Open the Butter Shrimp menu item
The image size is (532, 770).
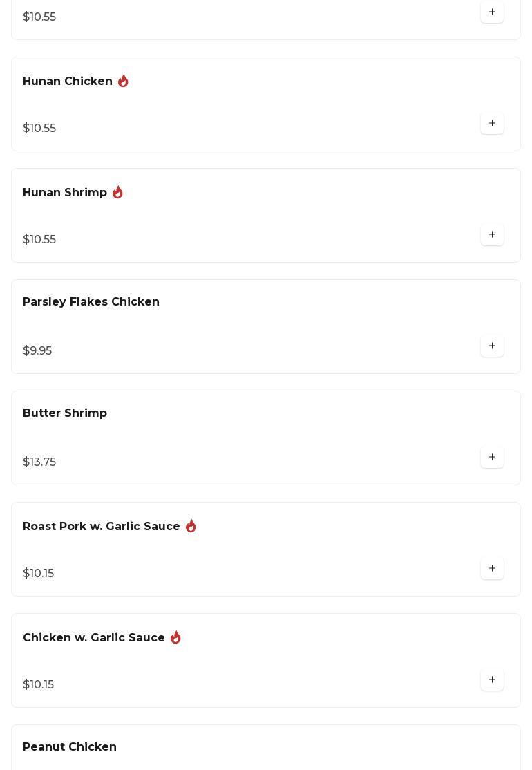click(65, 413)
